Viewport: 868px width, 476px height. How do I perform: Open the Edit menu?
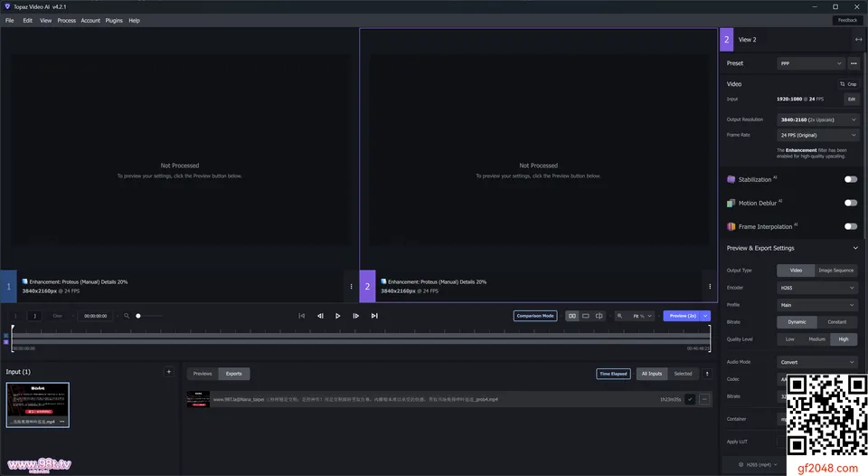[x=28, y=21]
